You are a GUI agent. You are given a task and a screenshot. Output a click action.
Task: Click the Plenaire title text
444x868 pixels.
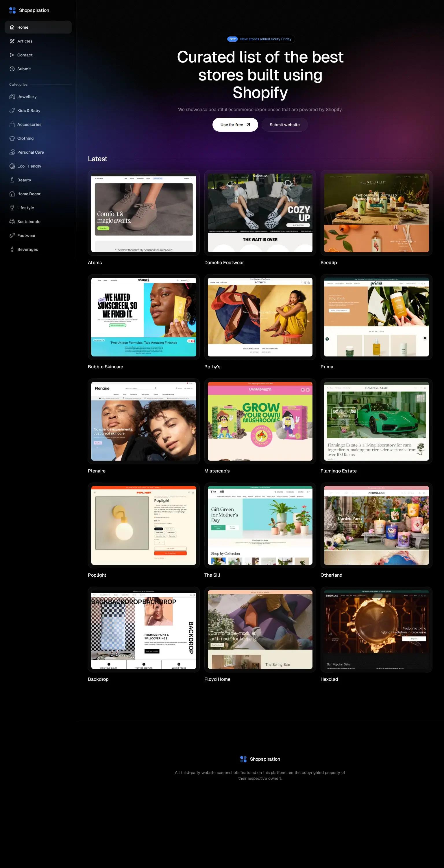click(97, 471)
